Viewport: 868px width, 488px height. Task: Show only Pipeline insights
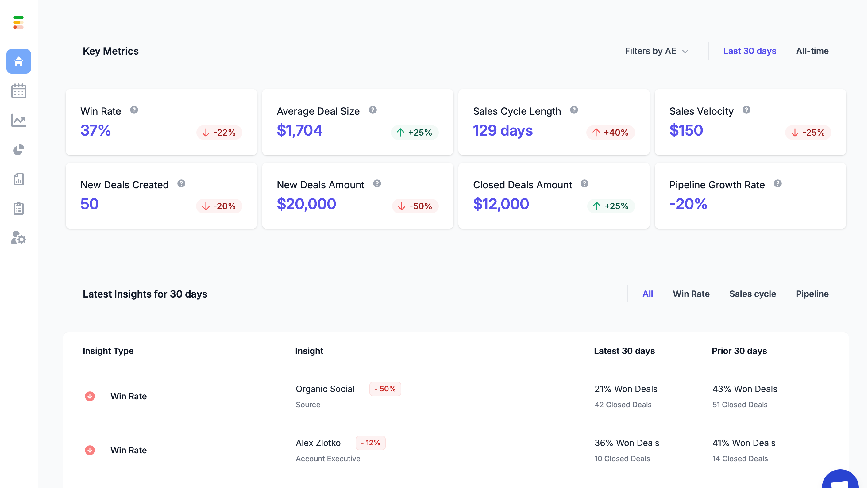pyautogui.click(x=812, y=294)
